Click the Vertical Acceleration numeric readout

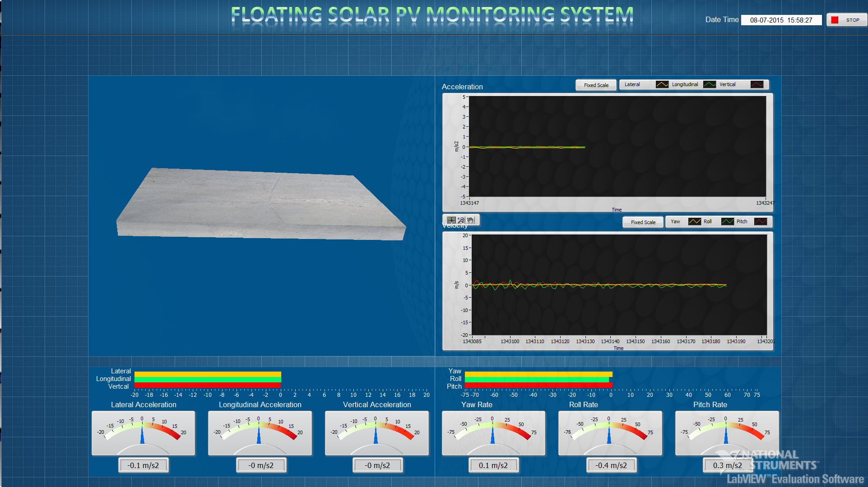point(377,465)
